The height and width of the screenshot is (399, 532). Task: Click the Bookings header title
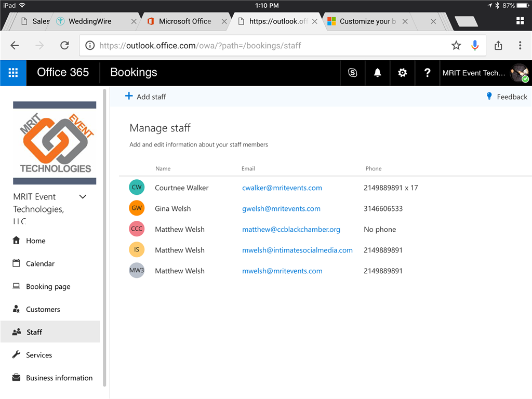pyautogui.click(x=134, y=72)
